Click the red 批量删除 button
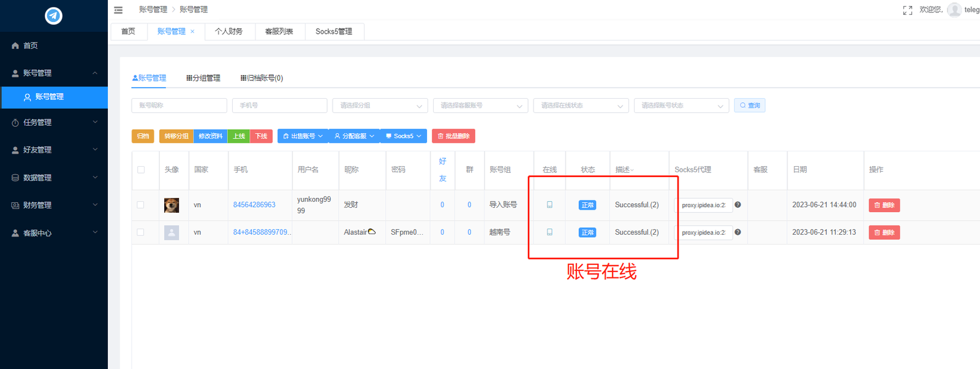Image resolution: width=980 pixels, height=369 pixels. tap(453, 136)
